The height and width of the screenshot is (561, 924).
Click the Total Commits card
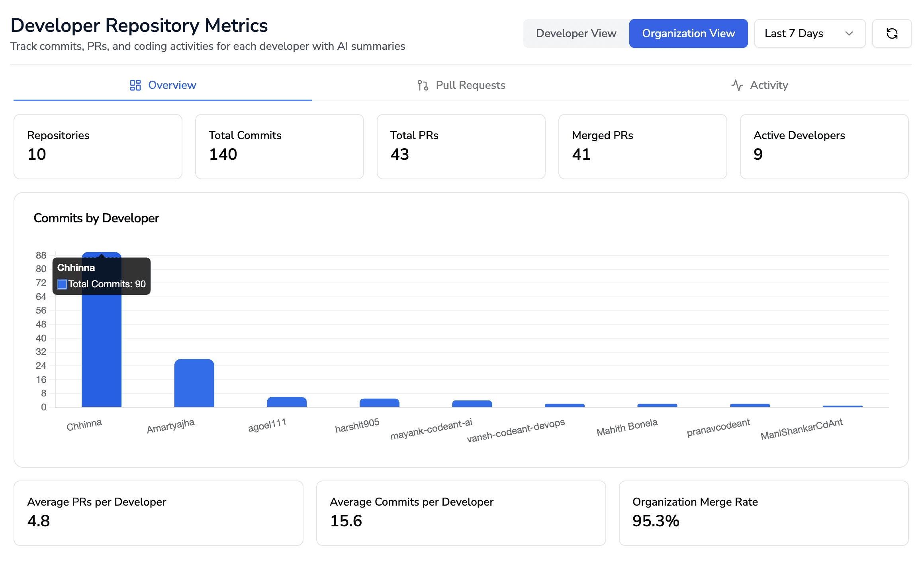[x=280, y=147]
